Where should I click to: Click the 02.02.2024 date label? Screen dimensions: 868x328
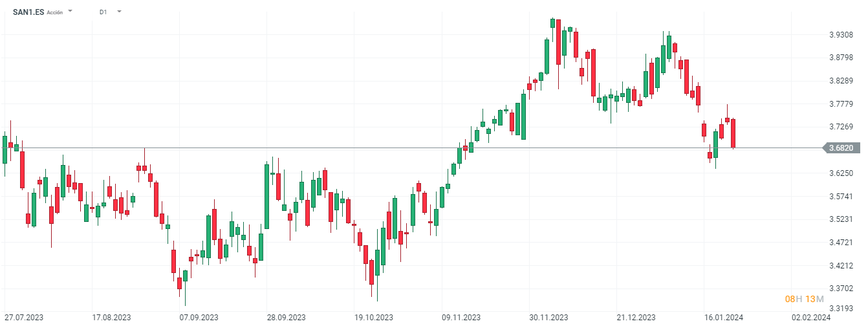pos(810,318)
